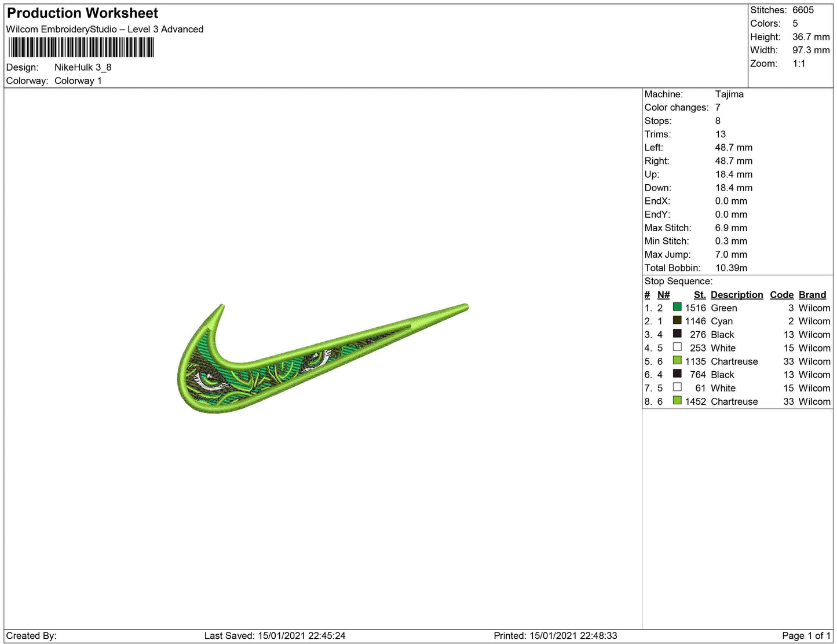Screen dimensions: 837x644
Task: Pick the Chartreuse swatch with 1452 stitches
Action: coord(677,400)
